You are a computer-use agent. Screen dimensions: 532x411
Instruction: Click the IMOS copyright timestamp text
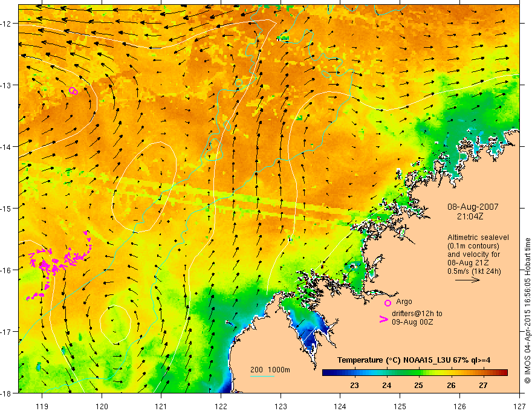527,311
